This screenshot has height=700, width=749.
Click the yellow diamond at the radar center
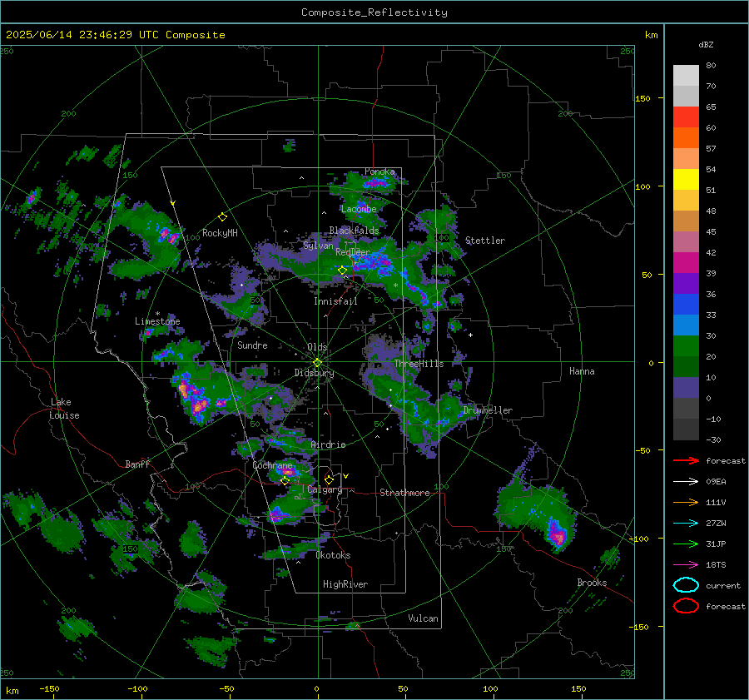click(x=317, y=363)
